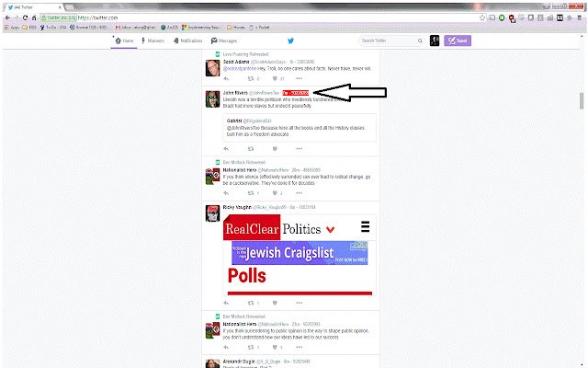588x368 pixels.
Task: Open the Ricky Vaughn name link
Action: [x=237, y=207]
